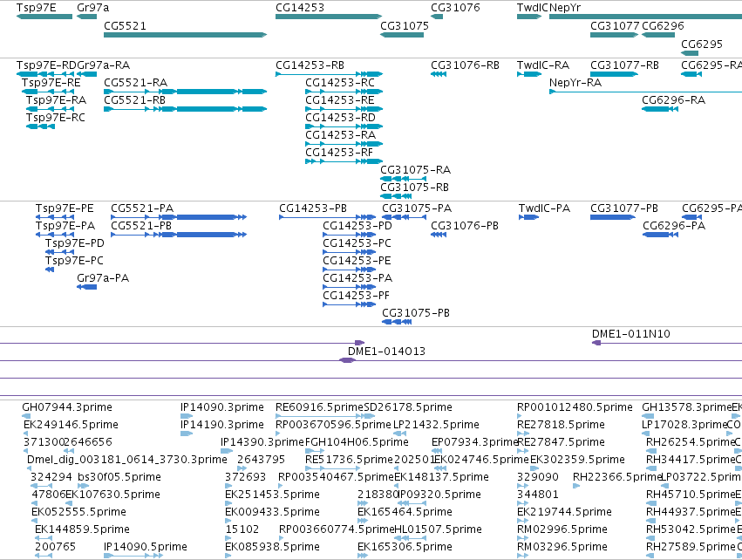The width and height of the screenshot is (742, 560).
Task: Select CG31077-PB protein bar
Action: [613, 217]
